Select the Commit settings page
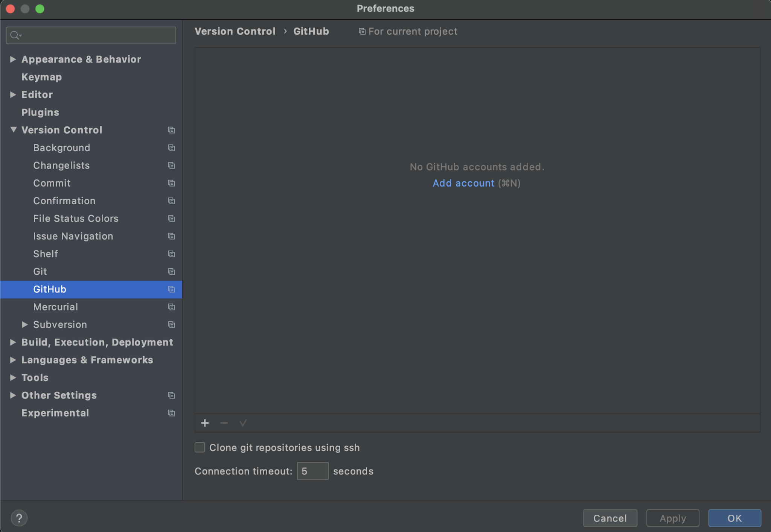The height and width of the screenshot is (532, 771). 52,183
